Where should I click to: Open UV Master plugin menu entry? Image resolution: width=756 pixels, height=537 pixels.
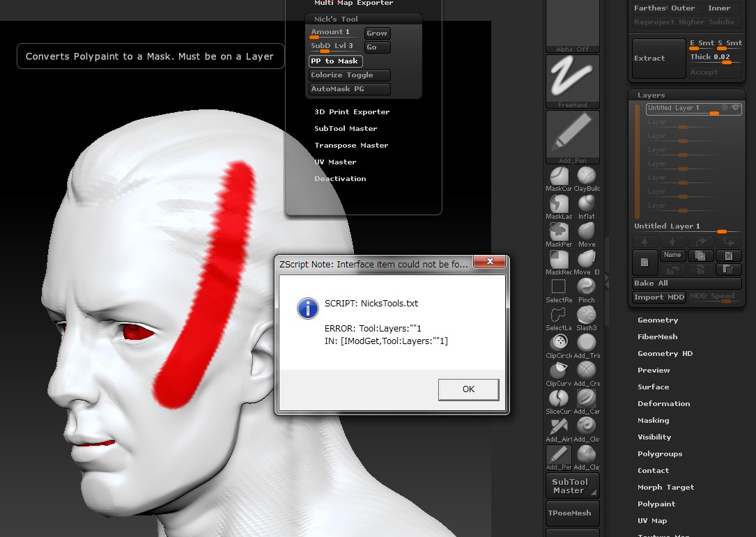tap(335, 162)
